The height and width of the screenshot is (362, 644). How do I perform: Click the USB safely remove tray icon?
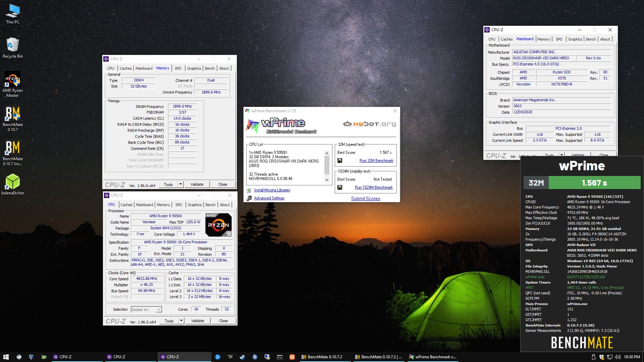click(x=593, y=357)
